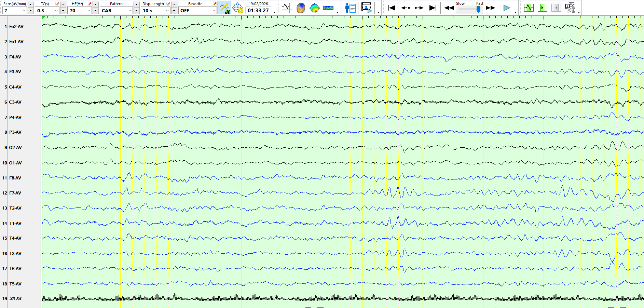The image size is (644, 308).
Task: Step Disp. length value up
Action: [x=174, y=4]
